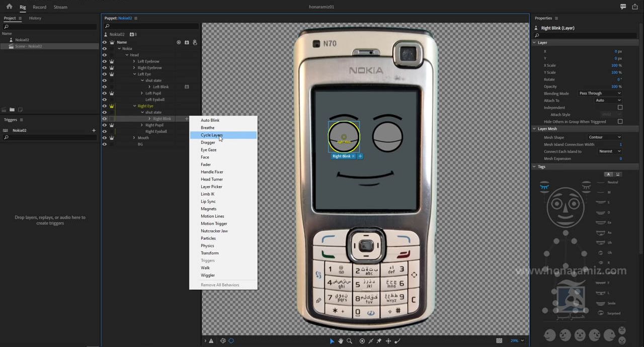644x347 pixels.
Task: Select the Right Eyebrow layer
Action: (x=149, y=68)
